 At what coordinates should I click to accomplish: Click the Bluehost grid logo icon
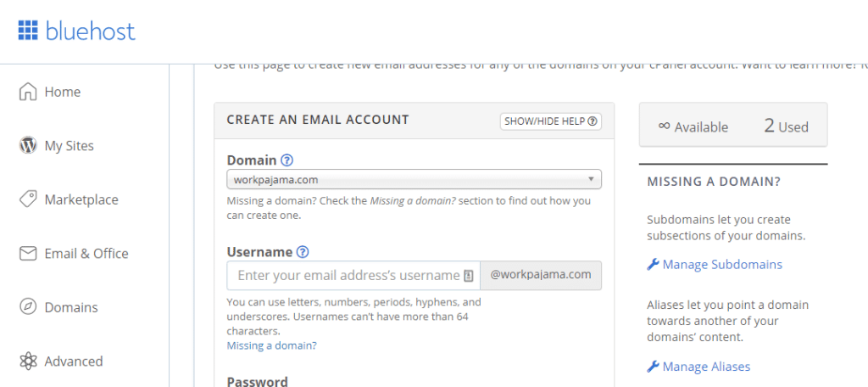point(28,31)
